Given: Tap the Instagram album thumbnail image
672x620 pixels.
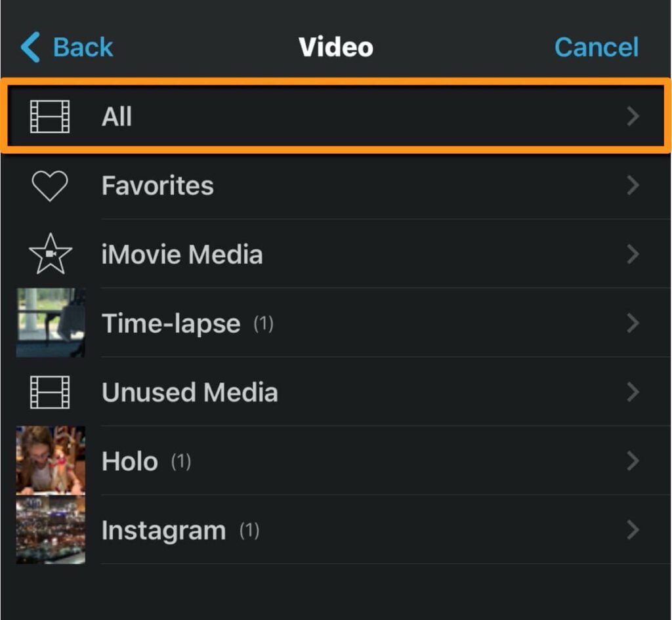Looking at the screenshot, I should click(50, 529).
